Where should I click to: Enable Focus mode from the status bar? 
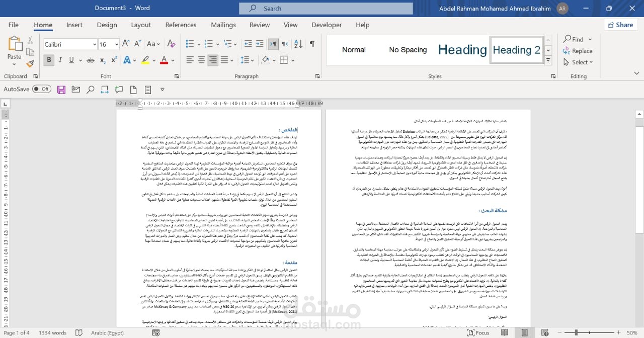pyautogui.click(x=479, y=332)
